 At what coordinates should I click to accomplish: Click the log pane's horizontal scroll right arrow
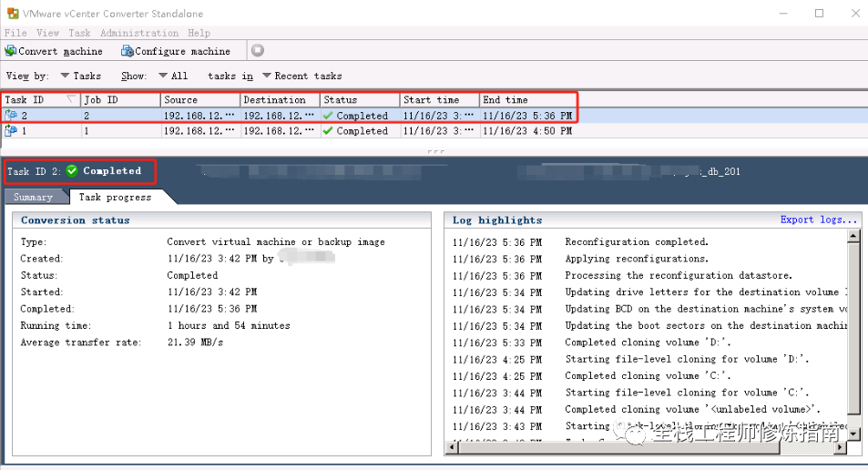[842, 446]
